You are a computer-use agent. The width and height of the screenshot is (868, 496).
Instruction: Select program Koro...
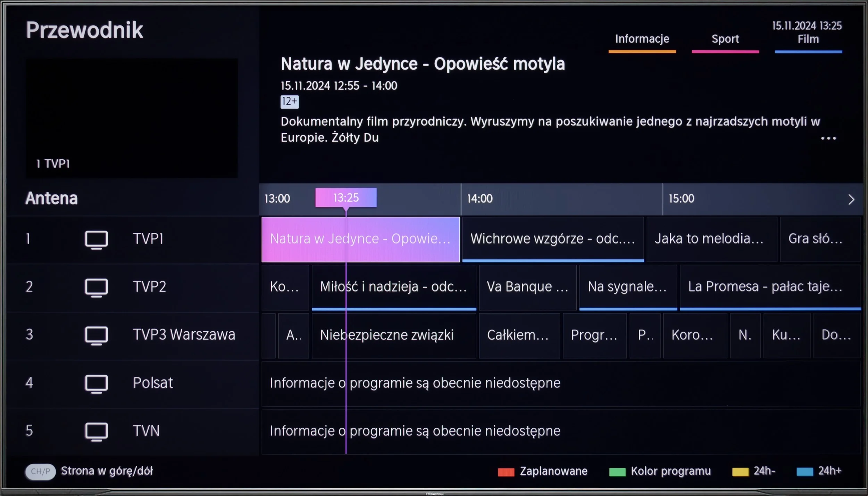[x=695, y=335]
